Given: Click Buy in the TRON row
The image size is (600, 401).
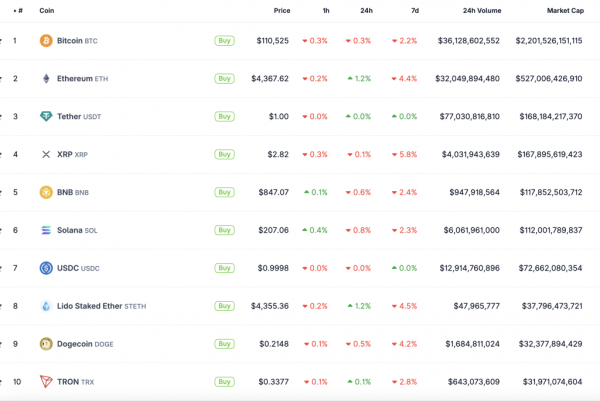Looking at the screenshot, I should pyautogui.click(x=224, y=381).
